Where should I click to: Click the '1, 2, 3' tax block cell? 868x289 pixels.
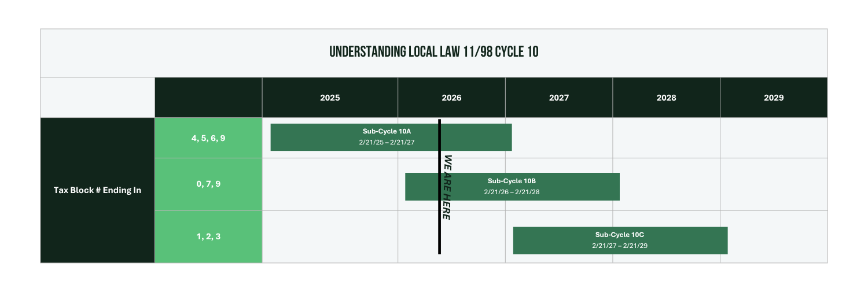[208, 236]
